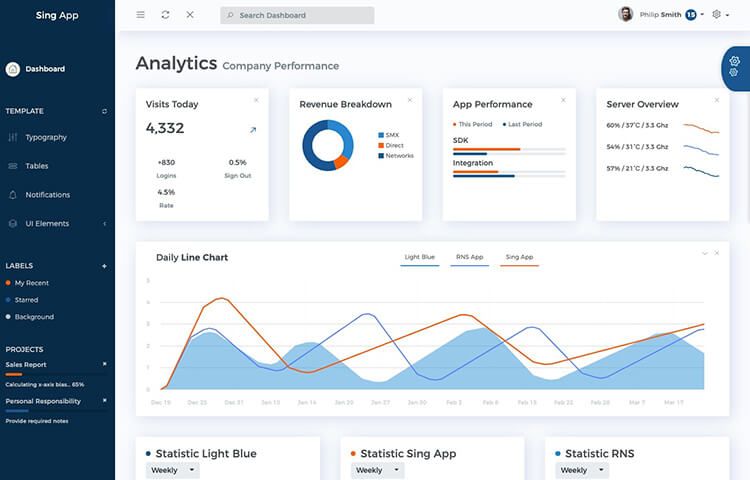This screenshot has width=750, height=480.
Task: Close the Server Overview card
Action: 717,100
